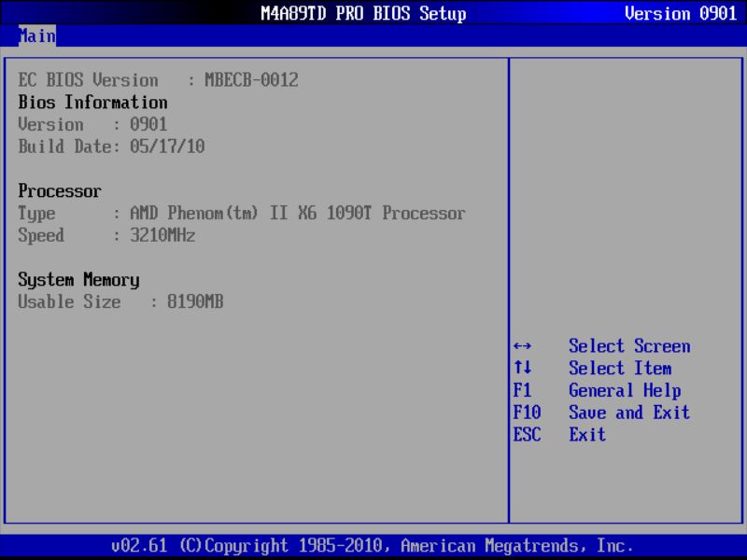Select the Usable Size 8190MB field

coord(121,301)
